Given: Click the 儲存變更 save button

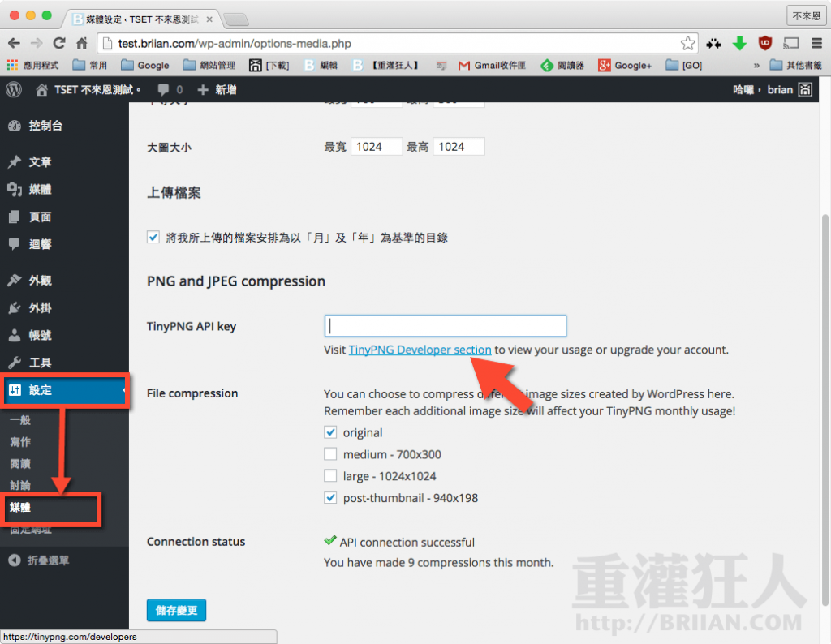Looking at the screenshot, I should click(x=176, y=610).
